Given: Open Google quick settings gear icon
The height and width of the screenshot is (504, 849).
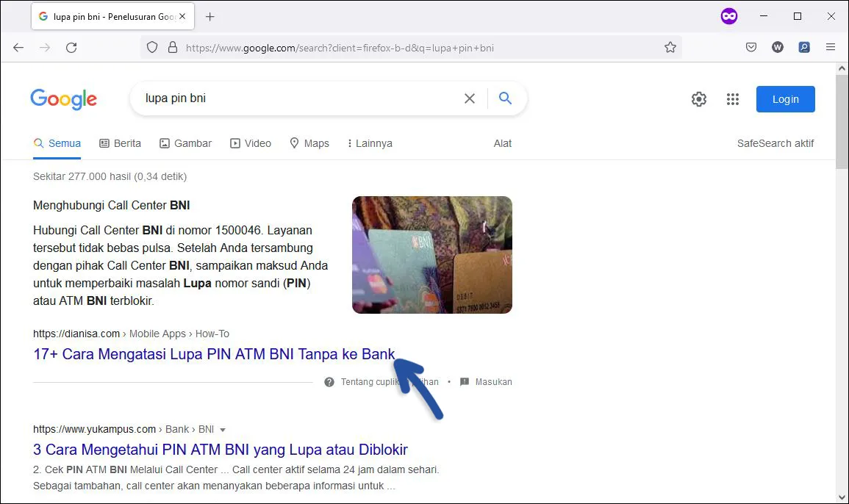Looking at the screenshot, I should pyautogui.click(x=699, y=99).
